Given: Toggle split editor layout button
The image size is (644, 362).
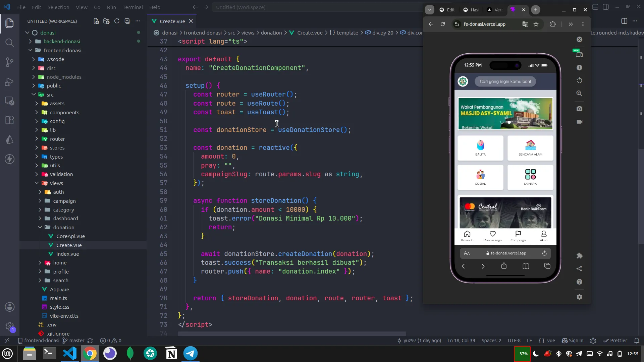Looking at the screenshot, I should pos(624,21).
